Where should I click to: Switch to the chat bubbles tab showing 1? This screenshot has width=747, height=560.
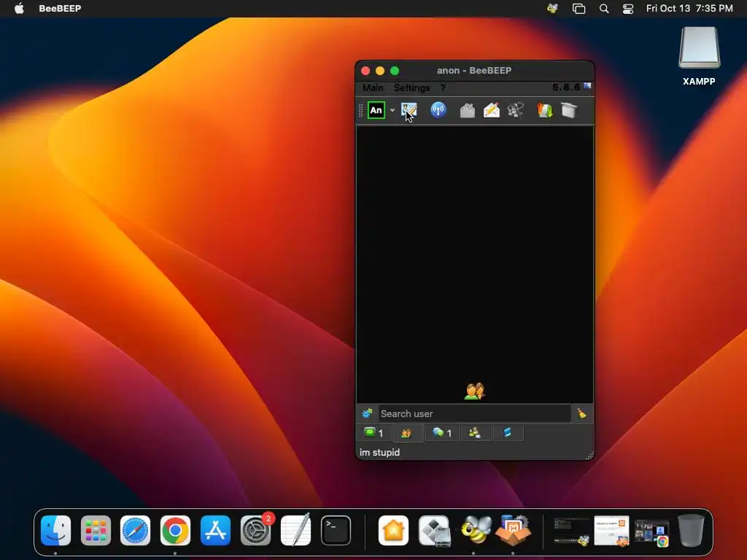[441, 433]
